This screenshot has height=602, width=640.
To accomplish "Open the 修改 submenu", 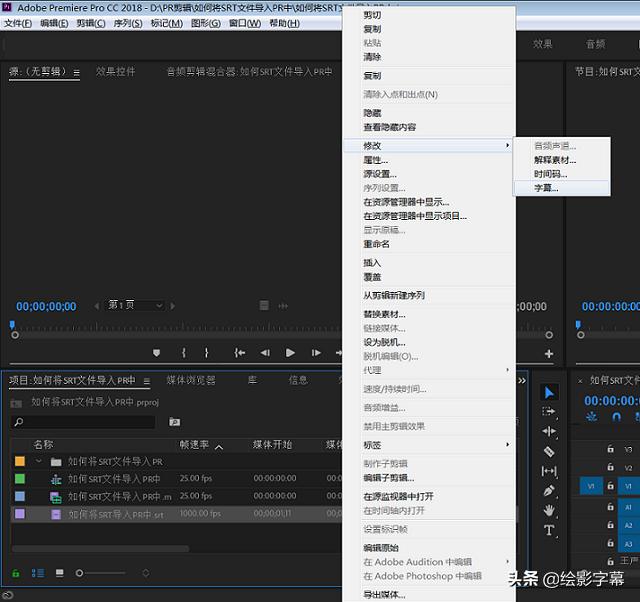I will coord(428,145).
